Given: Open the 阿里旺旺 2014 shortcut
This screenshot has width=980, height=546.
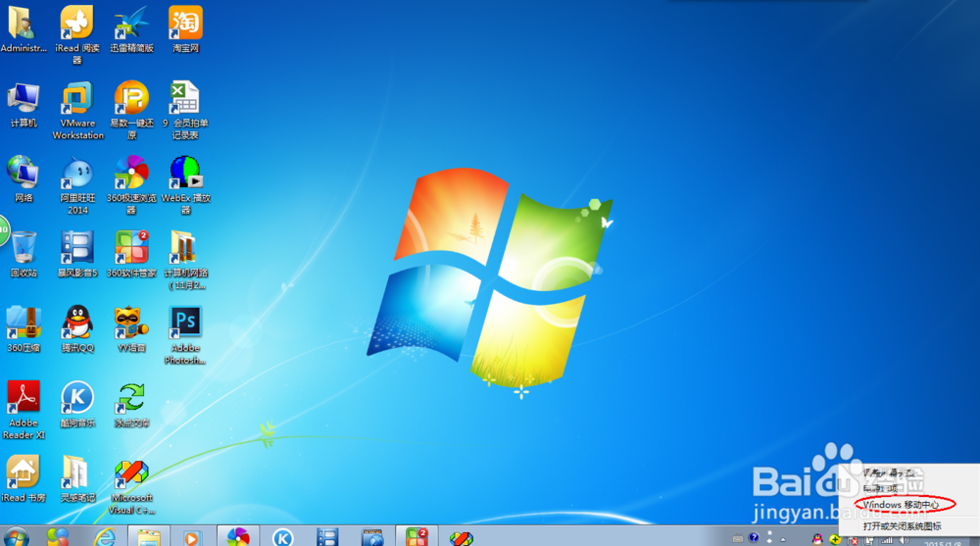Looking at the screenshot, I should [77, 185].
